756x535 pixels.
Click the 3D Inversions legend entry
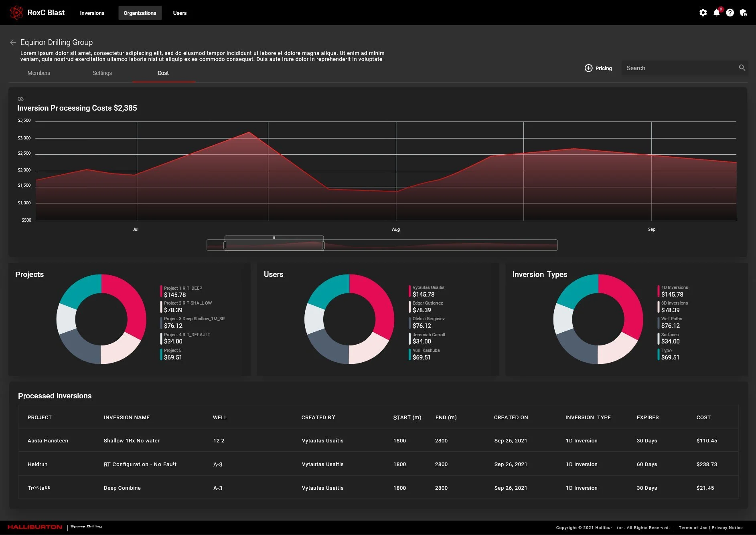click(673, 307)
